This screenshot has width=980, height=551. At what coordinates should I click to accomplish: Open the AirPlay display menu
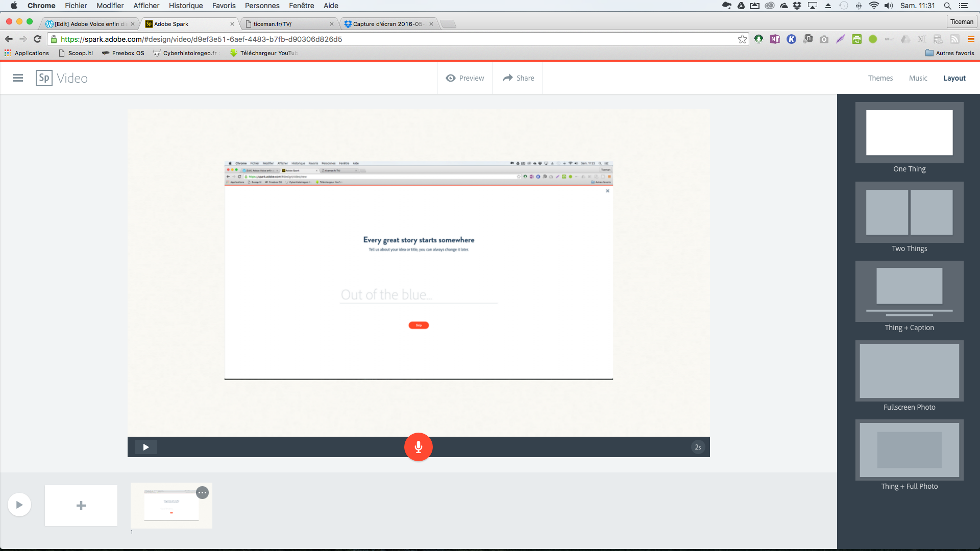tap(813, 6)
